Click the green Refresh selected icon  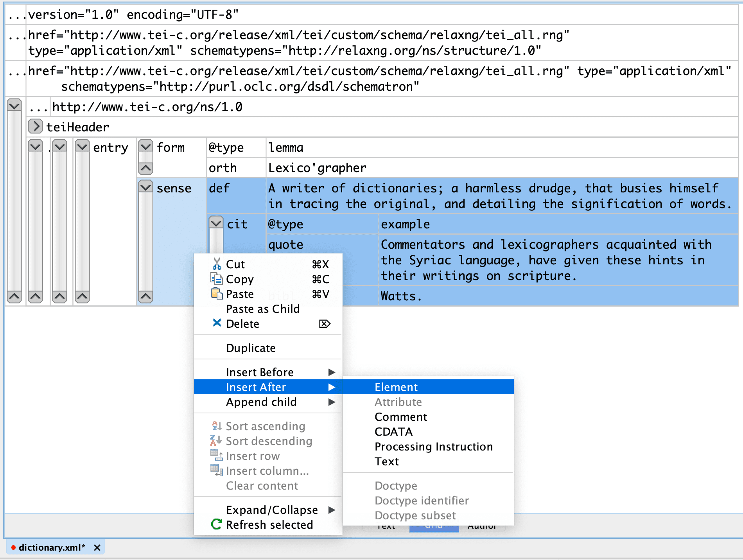point(216,524)
